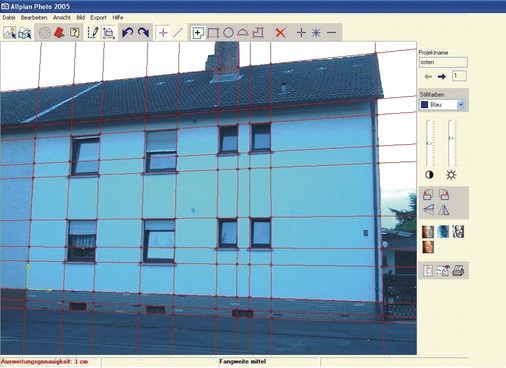506x368 pixels.
Task: Click the red X delete icon
Action: 281,33
